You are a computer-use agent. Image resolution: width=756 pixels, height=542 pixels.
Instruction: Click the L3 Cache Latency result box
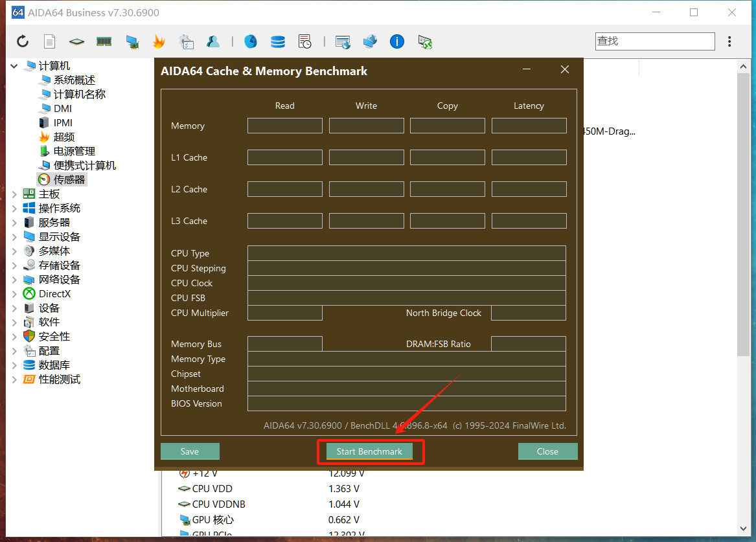[529, 221]
